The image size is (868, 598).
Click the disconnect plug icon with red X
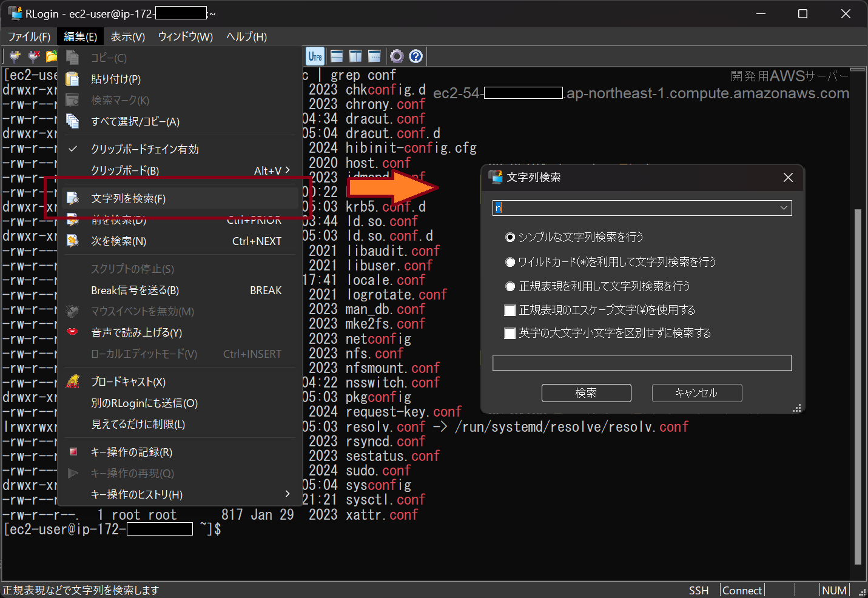point(34,56)
